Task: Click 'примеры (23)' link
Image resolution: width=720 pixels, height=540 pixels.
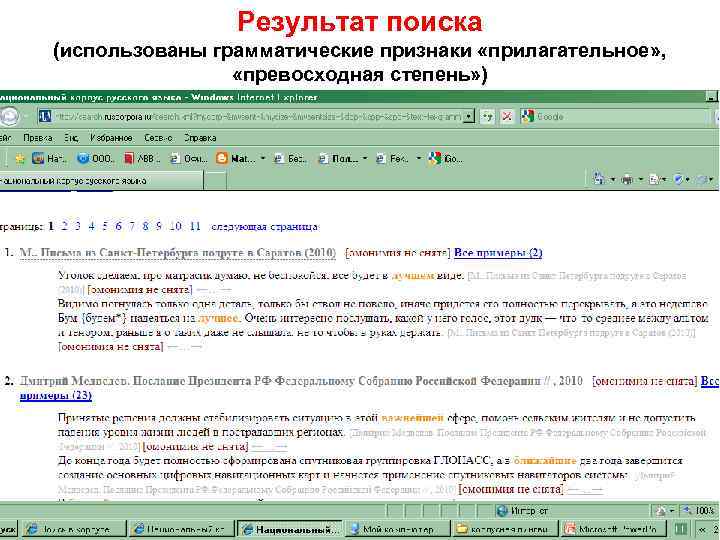Action: click(56, 395)
